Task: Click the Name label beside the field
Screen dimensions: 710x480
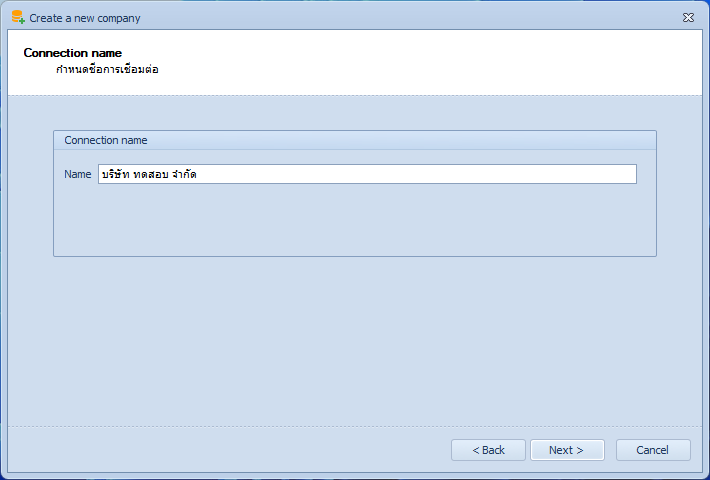Action: [77, 174]
